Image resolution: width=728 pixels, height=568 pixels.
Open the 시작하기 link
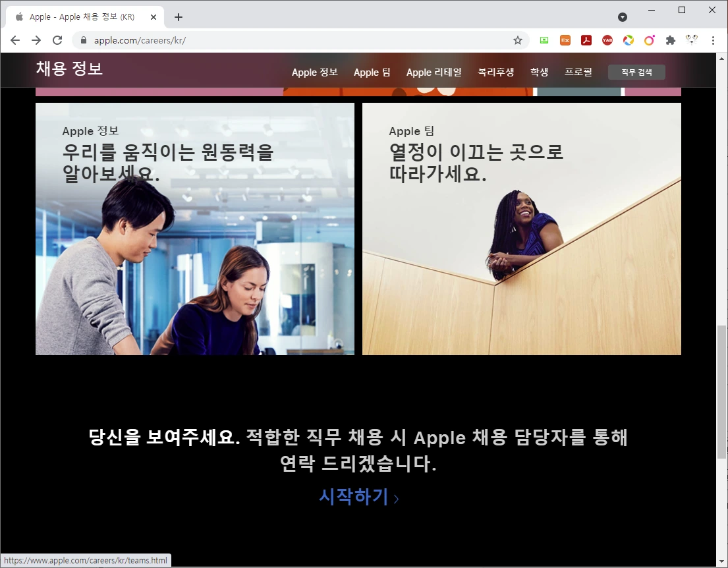(x=358, y=496)
